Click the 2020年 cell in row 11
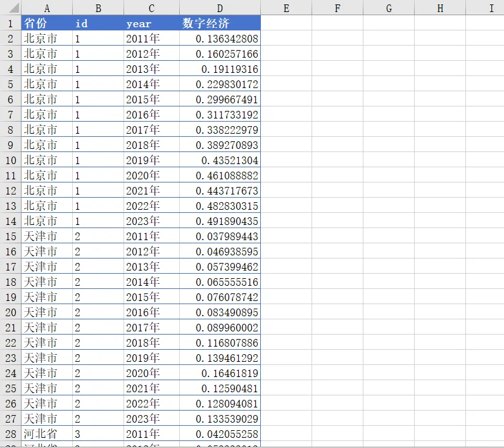Image resolution: width=504 pixels, height=448 pixels. tap(151, 176)
